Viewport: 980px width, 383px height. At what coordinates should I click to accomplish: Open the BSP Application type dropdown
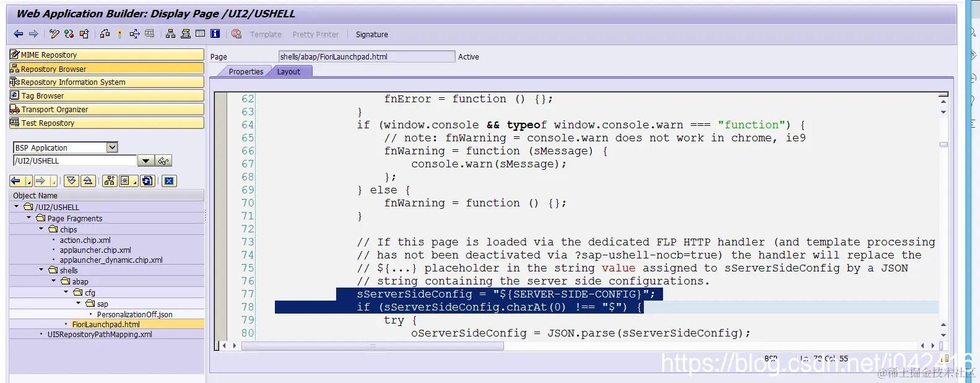112,147
